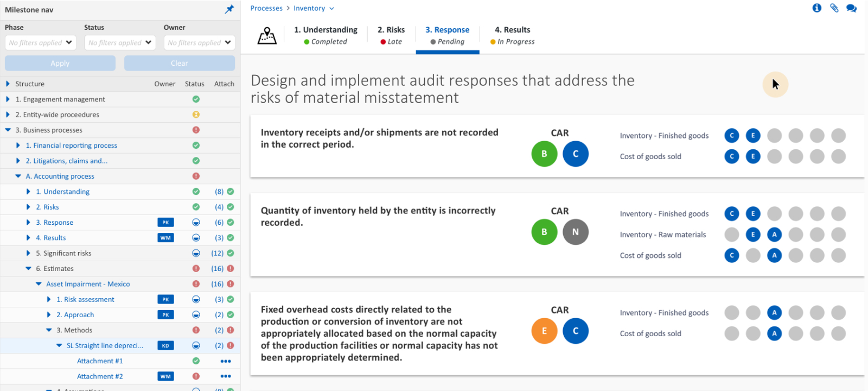Screen dimensions: 868x391
Task: Click the orange E CAR circle
Action: click(x=544, y=331)
